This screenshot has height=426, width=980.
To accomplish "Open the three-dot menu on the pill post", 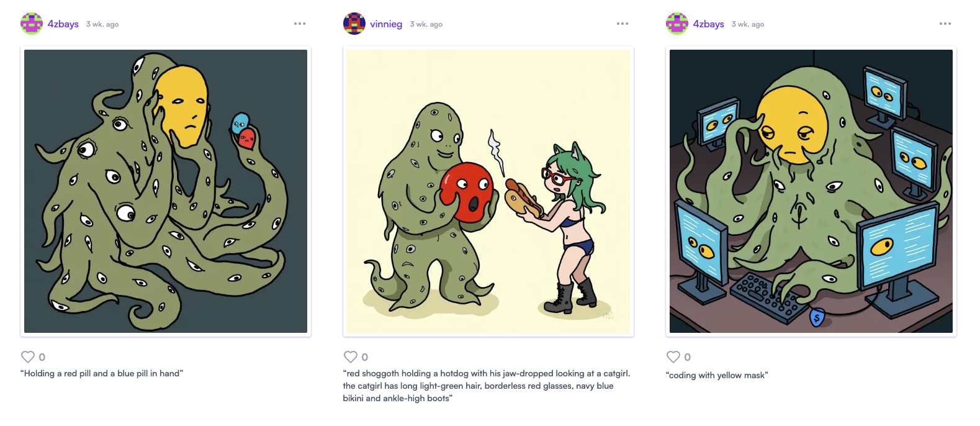I will click(300, 24).
